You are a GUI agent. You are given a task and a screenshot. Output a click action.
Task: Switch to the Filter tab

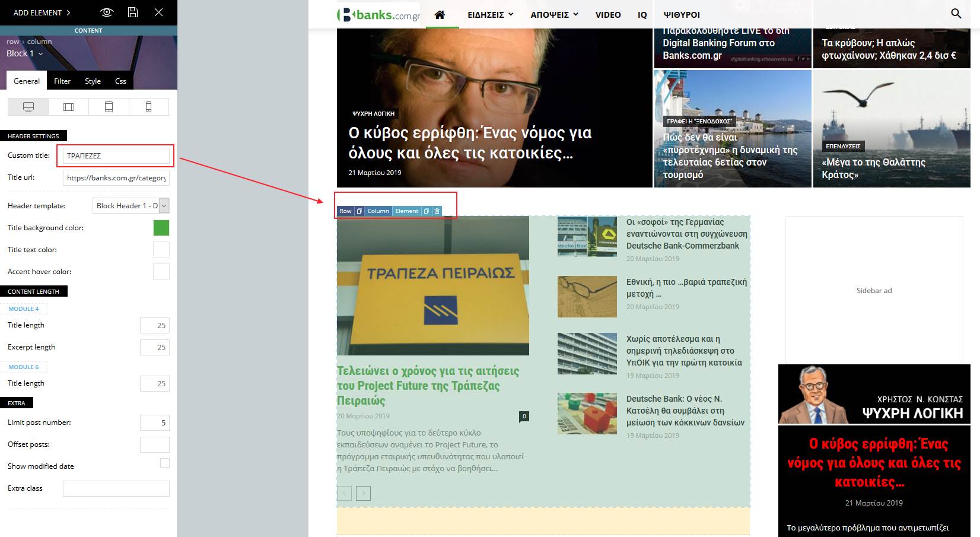(x=62, y=81)
